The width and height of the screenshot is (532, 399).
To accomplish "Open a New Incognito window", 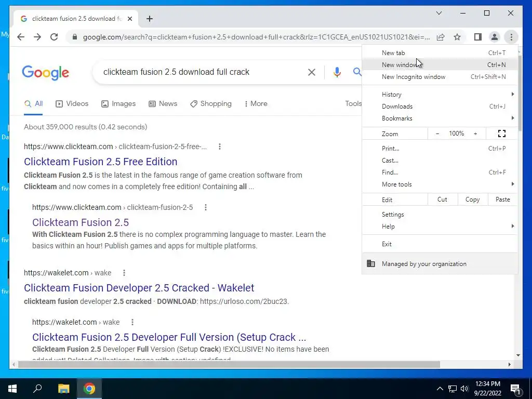I will point(440,77).
